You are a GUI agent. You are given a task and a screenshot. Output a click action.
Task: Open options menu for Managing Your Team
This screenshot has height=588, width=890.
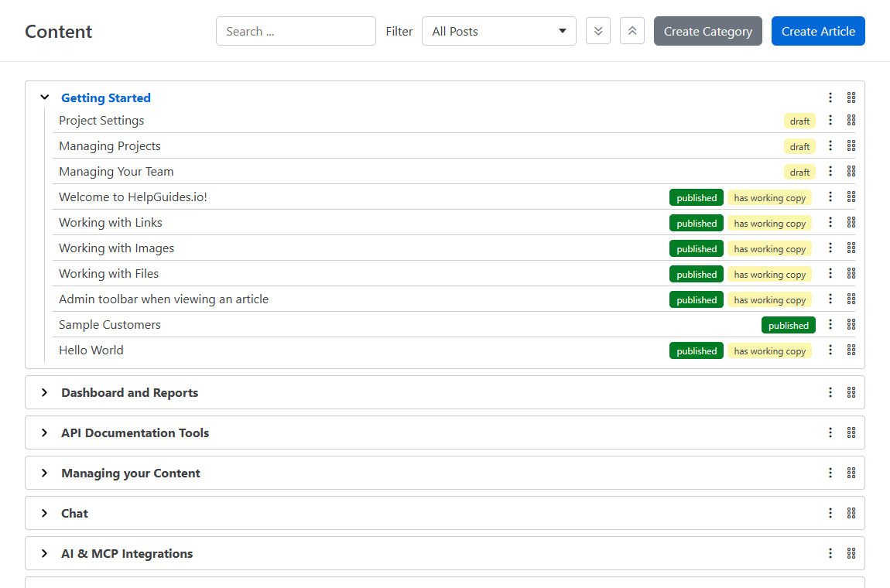830,172
